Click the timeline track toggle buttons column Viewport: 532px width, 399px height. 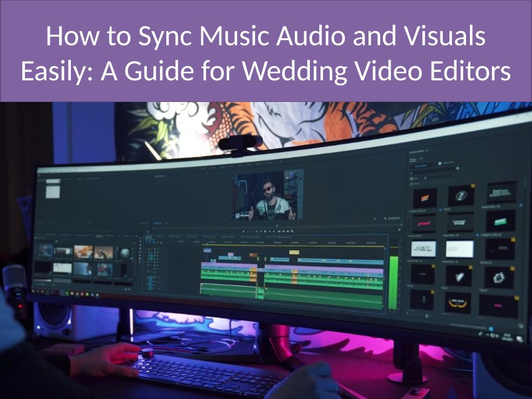[x=154, y=266]
